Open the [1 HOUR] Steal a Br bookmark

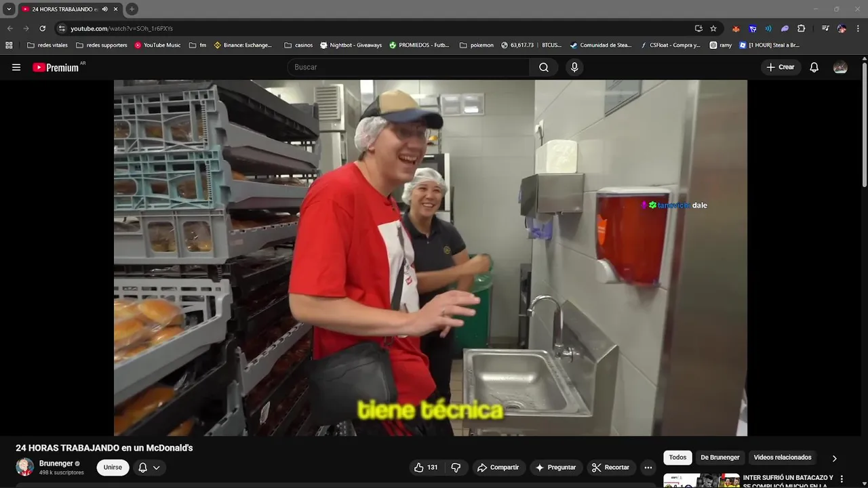click(770, 45)
